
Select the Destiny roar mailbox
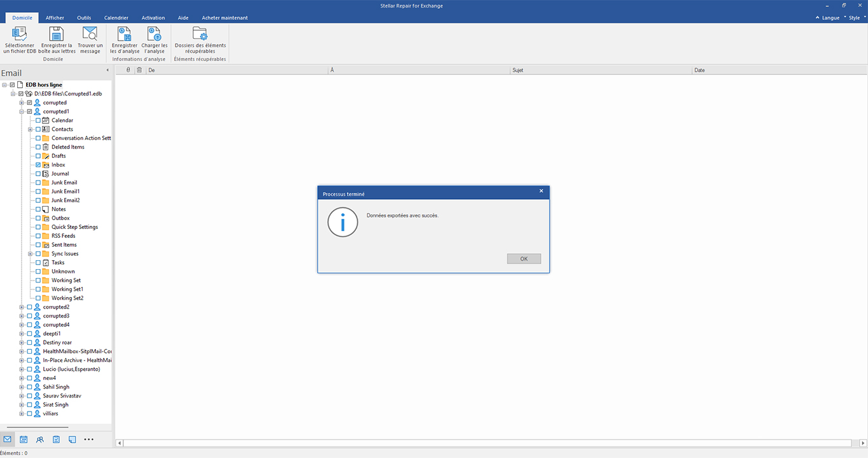coord(57,342)
